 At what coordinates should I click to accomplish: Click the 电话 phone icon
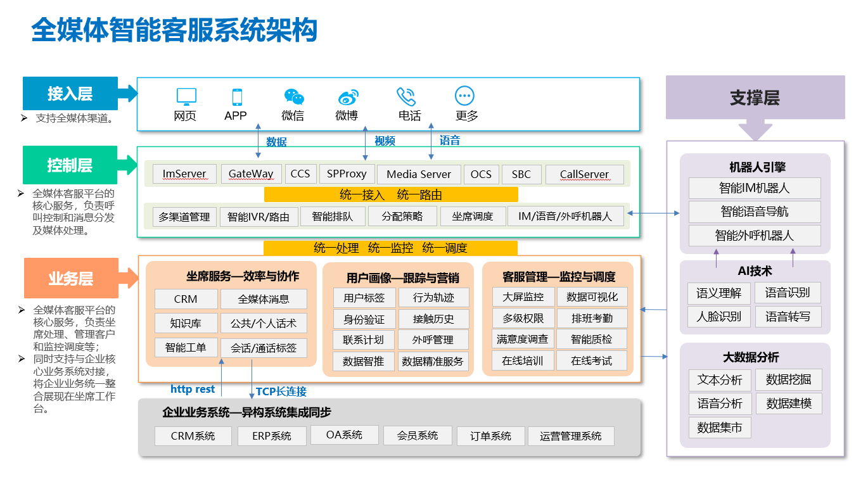pyautogui.click(x=406, y=96)
